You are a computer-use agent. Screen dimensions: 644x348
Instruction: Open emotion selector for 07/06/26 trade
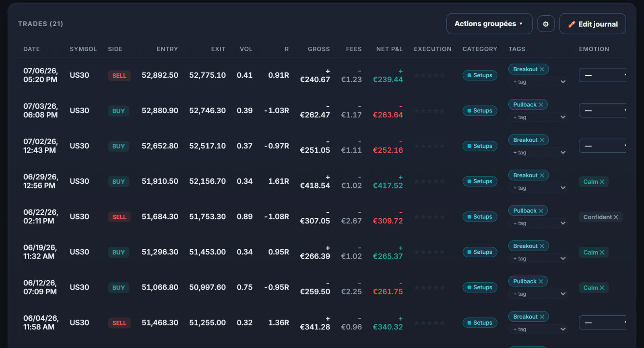(x=603, y=75)
